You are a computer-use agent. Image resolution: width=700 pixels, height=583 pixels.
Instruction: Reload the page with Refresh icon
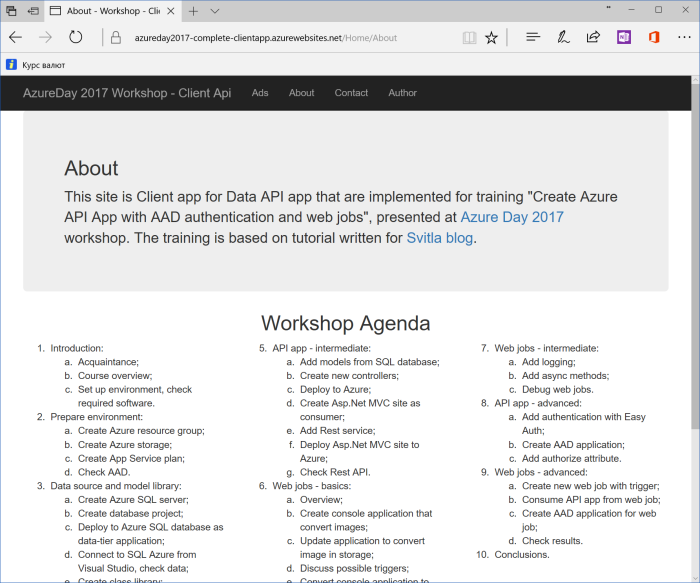75,37
